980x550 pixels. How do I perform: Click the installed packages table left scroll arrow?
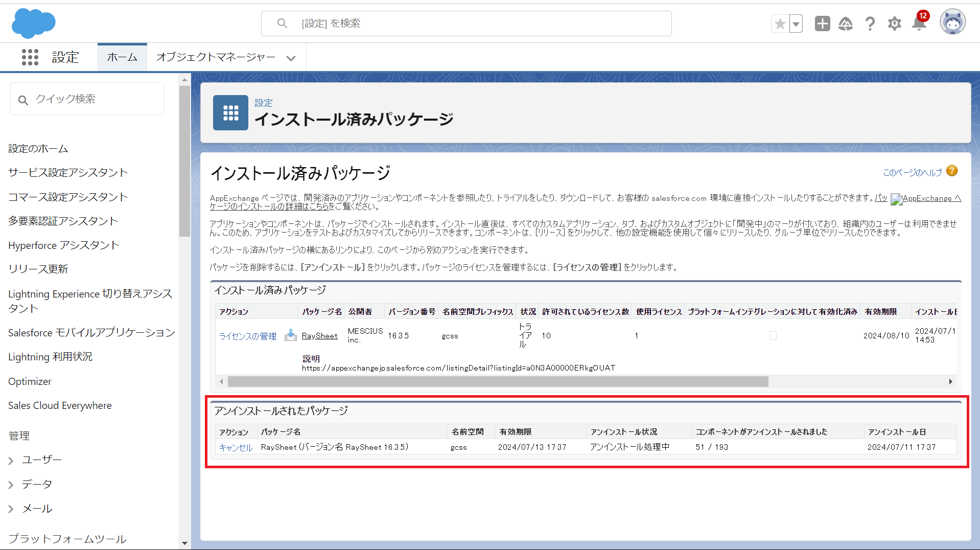point(221,381)
